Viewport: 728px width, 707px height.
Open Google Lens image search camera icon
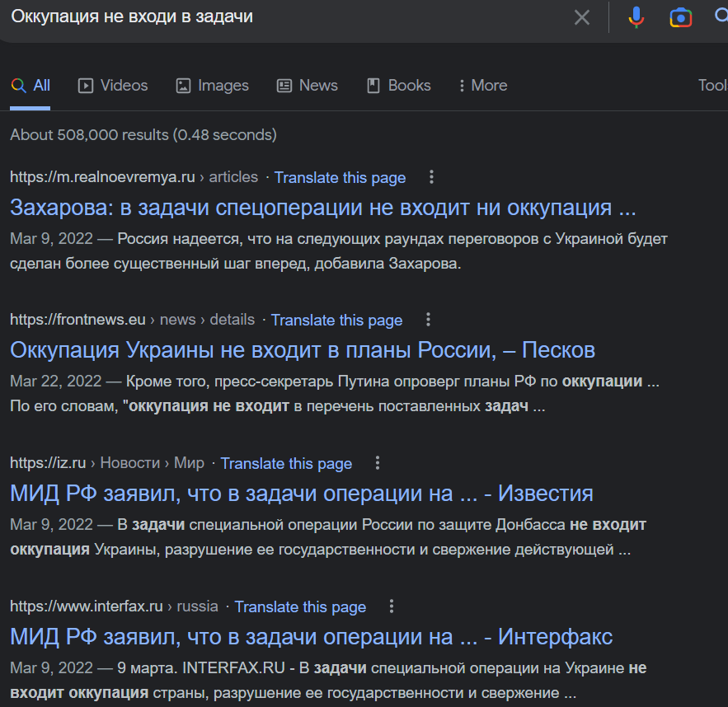681,17
